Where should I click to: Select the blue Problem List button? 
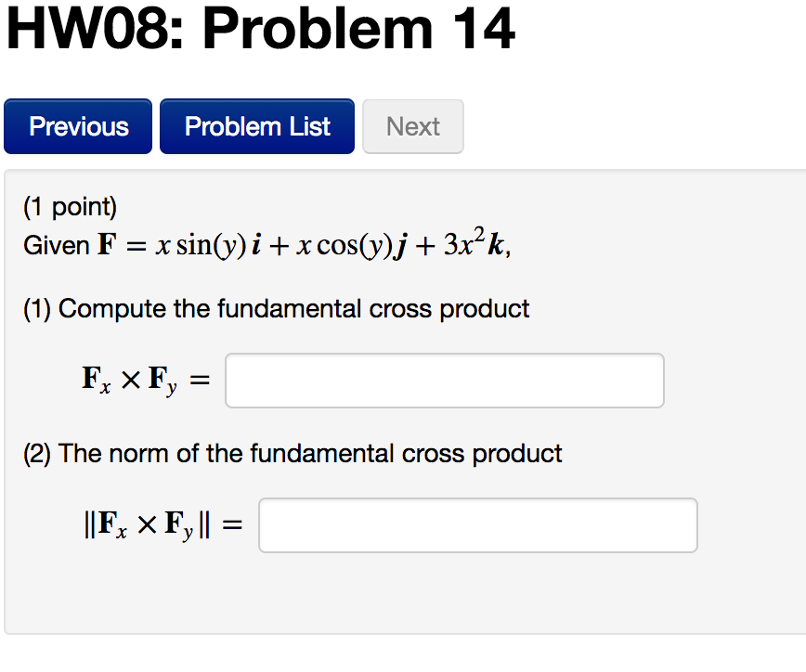[256, 126]
